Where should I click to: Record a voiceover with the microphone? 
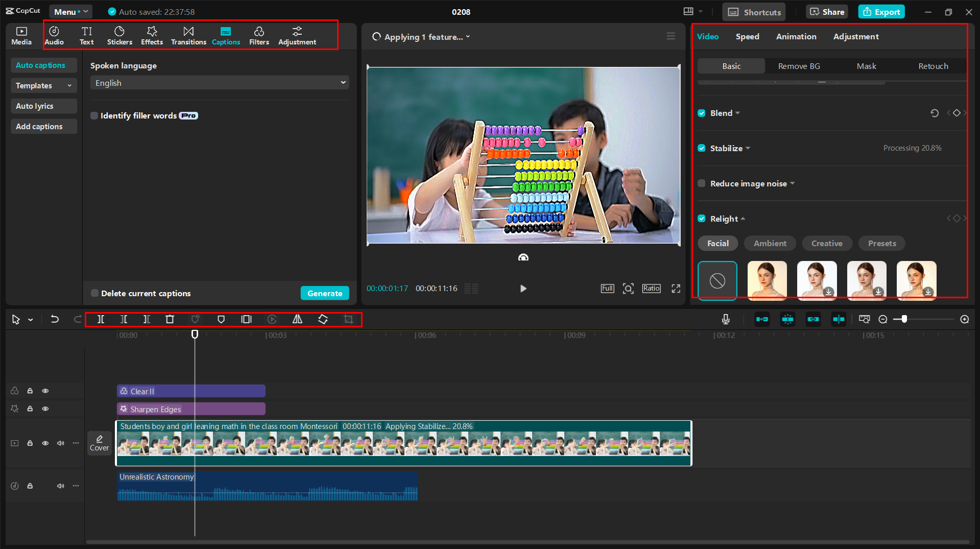click(725, 319)
